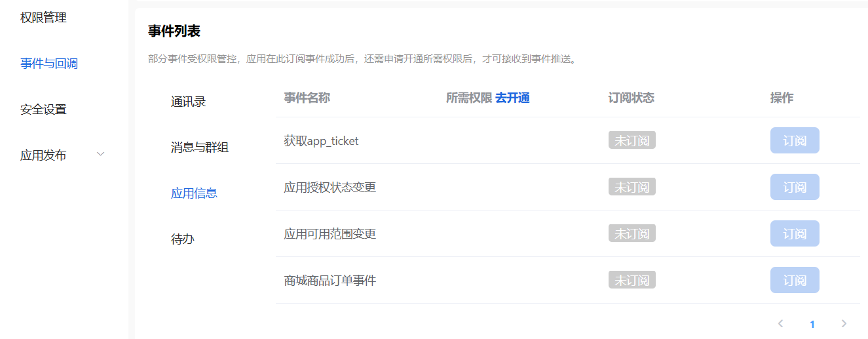This screenshot has height=339, width=868.
Task: Subscribe to 商城商品订单事件
Action: [795, 280]
